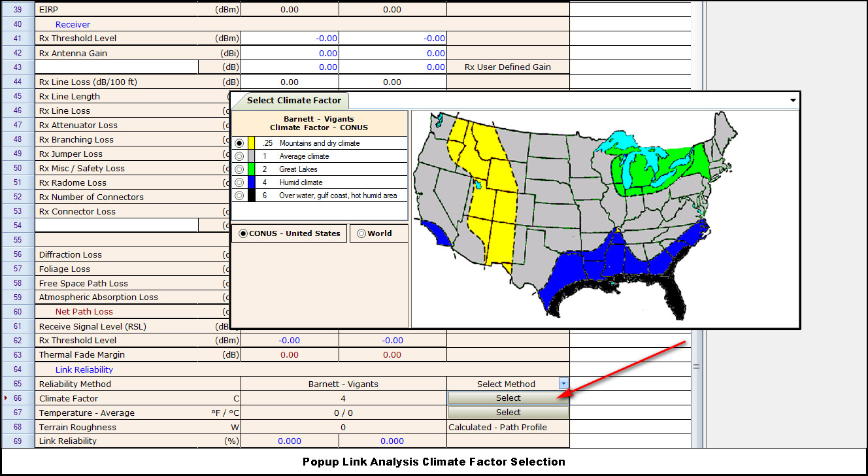Pick the Great Lakes climate factor radio

[x=239, y=169]
